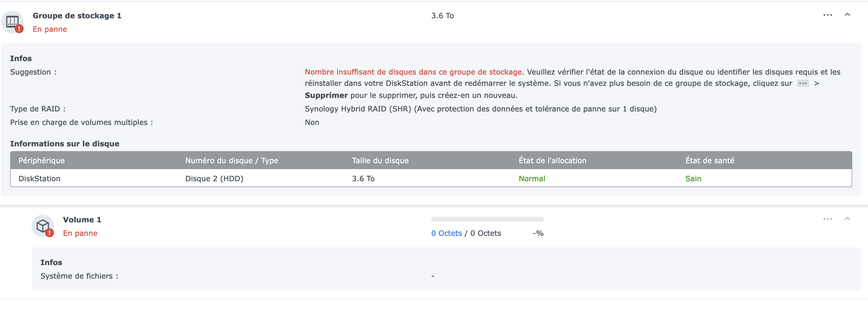The image size is (868, 309).
Task: Click the Volume 1 usage progress bar
Action: tap(487, 219)
